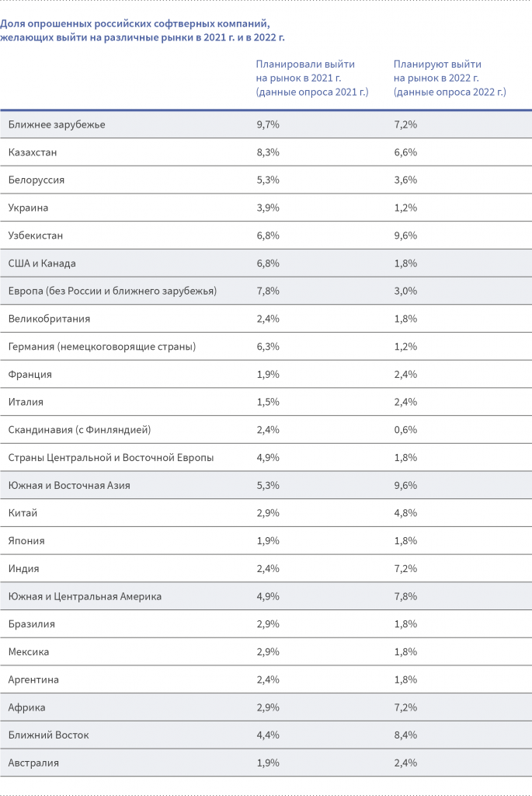
Task: Select the Индия row label
Action: click(23, 568)
